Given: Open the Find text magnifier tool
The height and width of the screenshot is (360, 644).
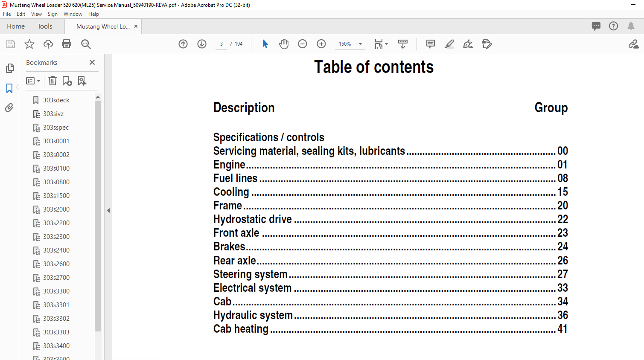Looking at the screenshot, I should click(86, 44).
